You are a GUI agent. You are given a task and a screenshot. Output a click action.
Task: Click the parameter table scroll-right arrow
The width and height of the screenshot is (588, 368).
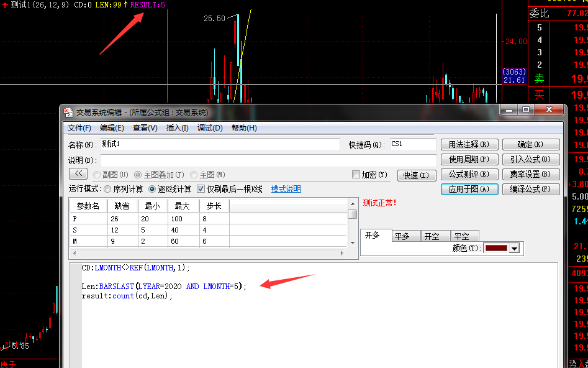342,254
